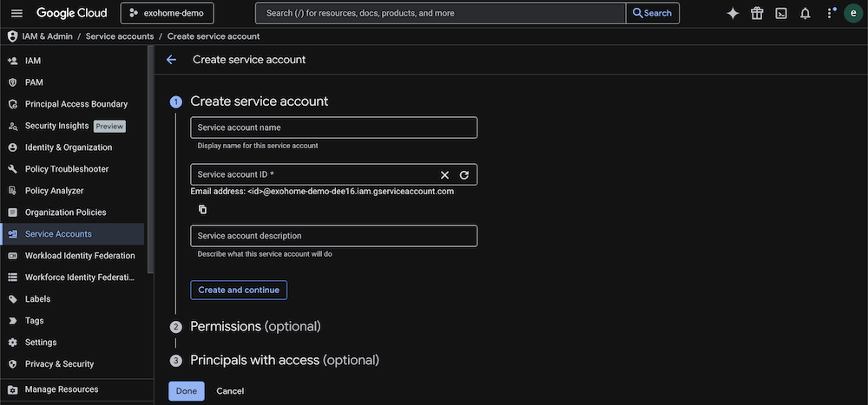Open Workload Identity Federation in sidebar
Image resolution: width=868 pixels, height=405 pixels.
pyautogui.click(x=80, y=256)
